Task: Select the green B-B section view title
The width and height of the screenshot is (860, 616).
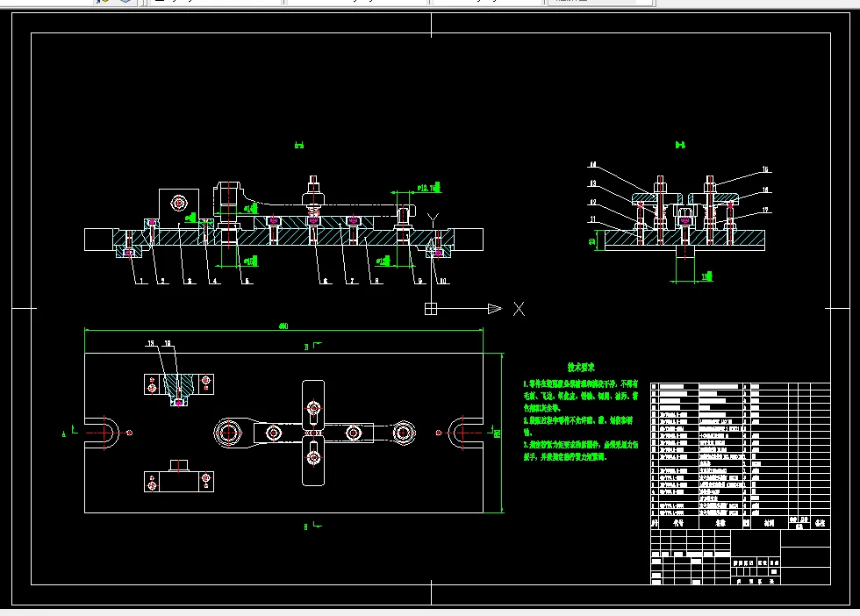Action: click(x=680, y=145)
